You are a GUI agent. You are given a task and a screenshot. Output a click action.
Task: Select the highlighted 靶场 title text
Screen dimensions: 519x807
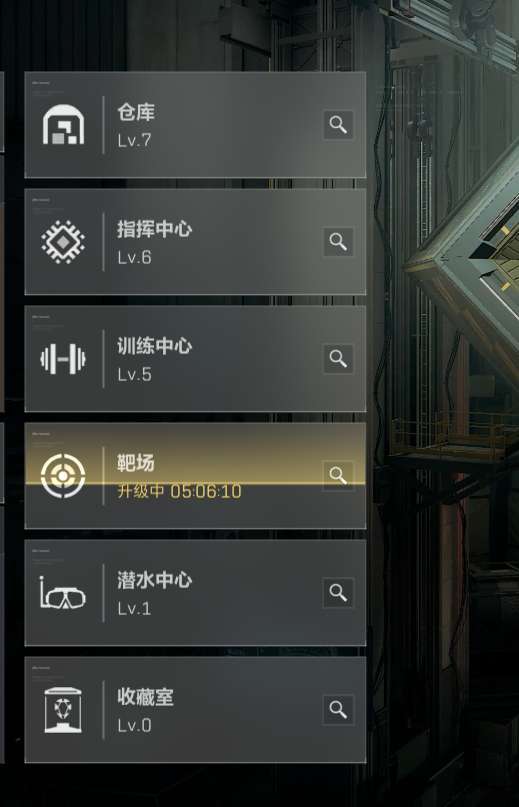click(135, 463)
